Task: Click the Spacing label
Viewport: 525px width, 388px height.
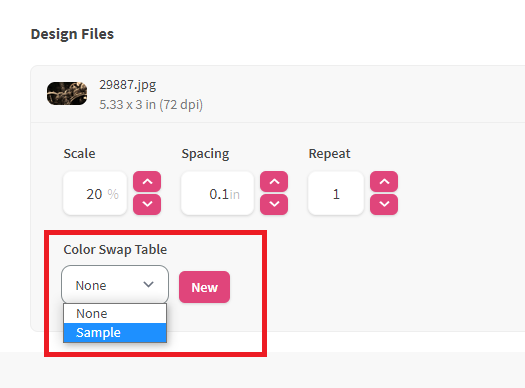Action: click(x=205, y=154)
